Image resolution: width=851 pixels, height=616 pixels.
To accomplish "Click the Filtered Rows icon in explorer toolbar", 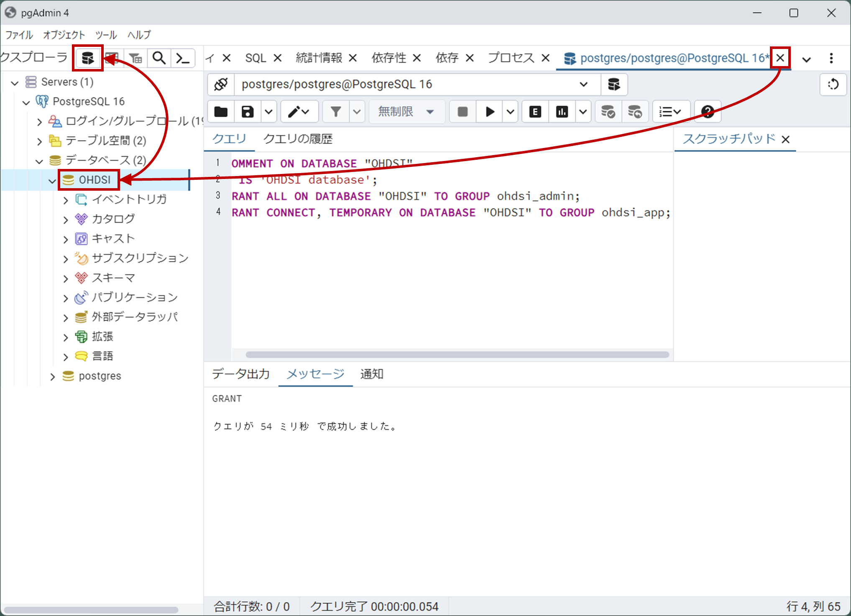I will click(x=135, y=58).
